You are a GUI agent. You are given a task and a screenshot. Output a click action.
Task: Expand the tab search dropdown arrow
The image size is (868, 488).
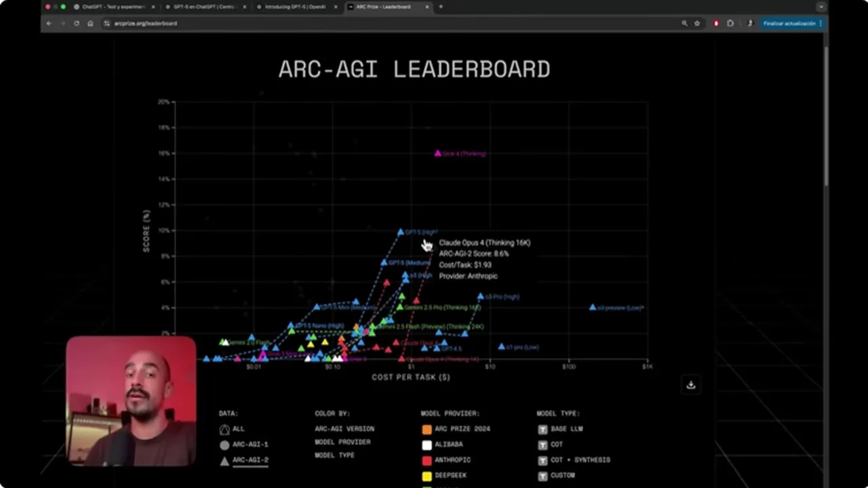coord(821,7)
